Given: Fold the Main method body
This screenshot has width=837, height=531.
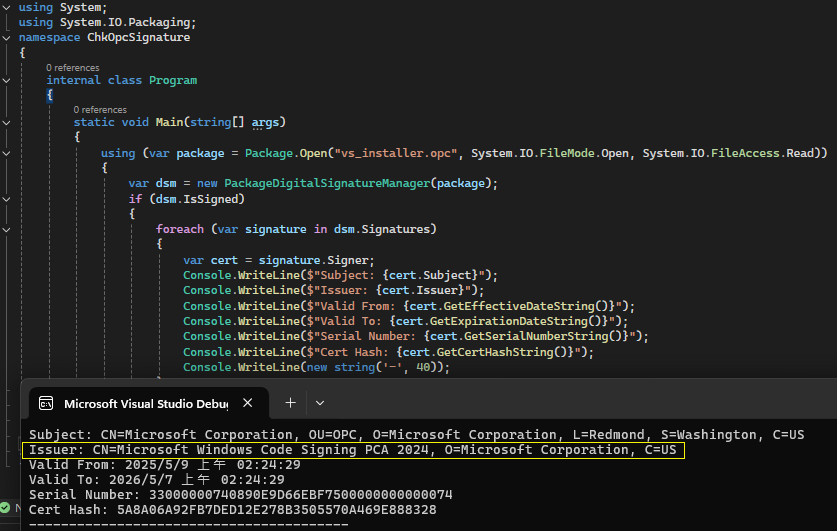Looking at the screenshot, I should point(7,122).
